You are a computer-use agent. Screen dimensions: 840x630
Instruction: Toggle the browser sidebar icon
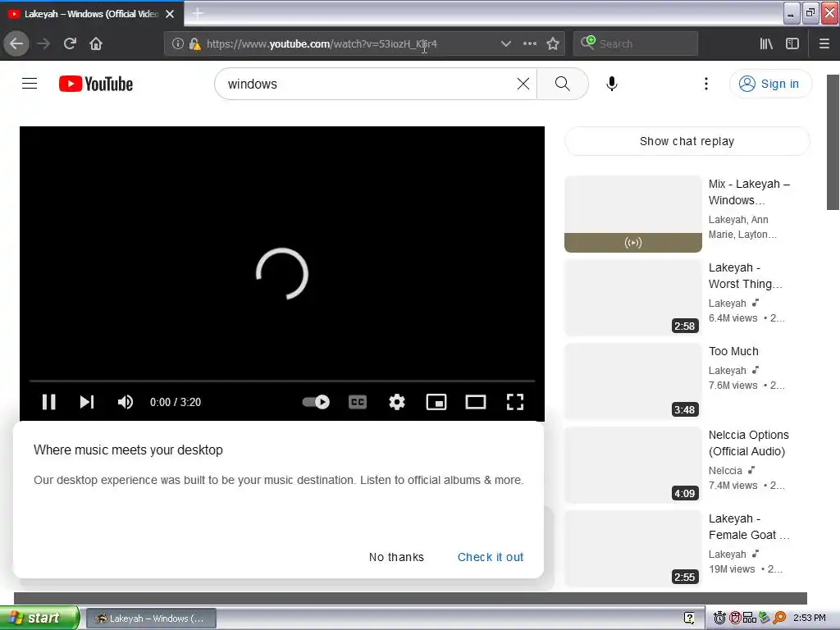(x=792, y=43)
